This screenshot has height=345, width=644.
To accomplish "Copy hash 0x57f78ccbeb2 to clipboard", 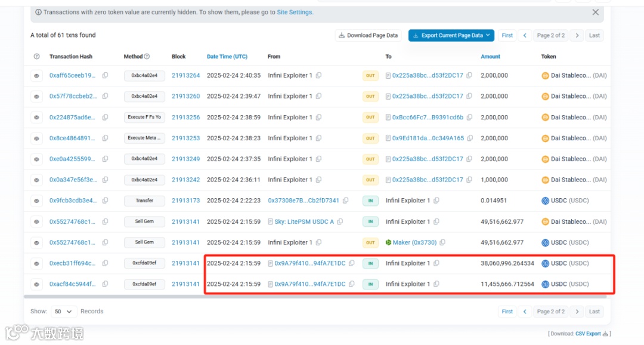I will pos(105,96).
